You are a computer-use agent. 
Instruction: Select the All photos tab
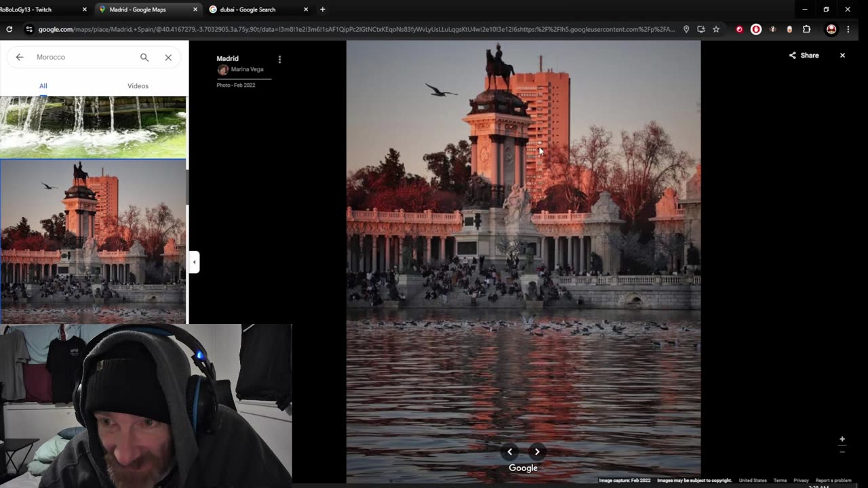point(43,86)
